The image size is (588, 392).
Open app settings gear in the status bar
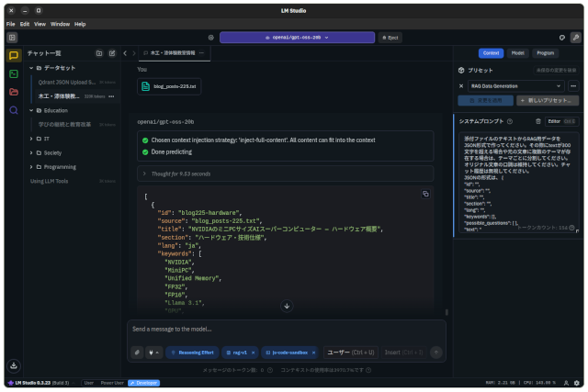577,383
